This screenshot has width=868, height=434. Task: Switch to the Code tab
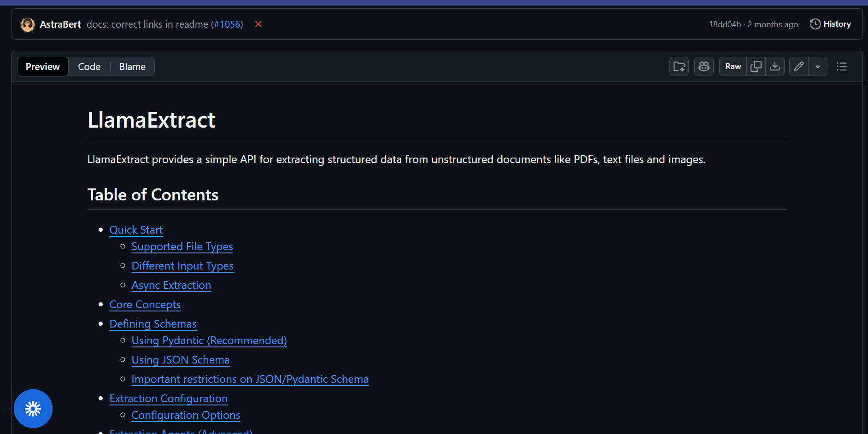coord(89,67)
